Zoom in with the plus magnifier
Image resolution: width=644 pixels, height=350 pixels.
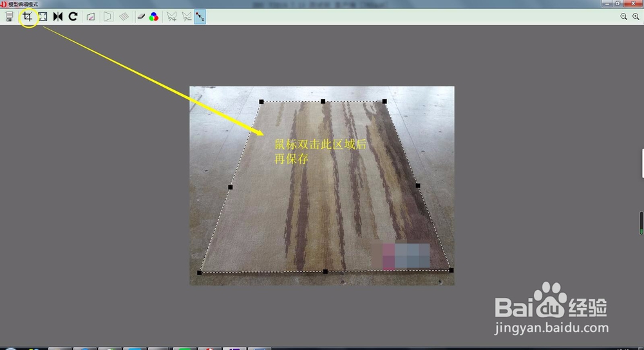[x=636, y=17]
